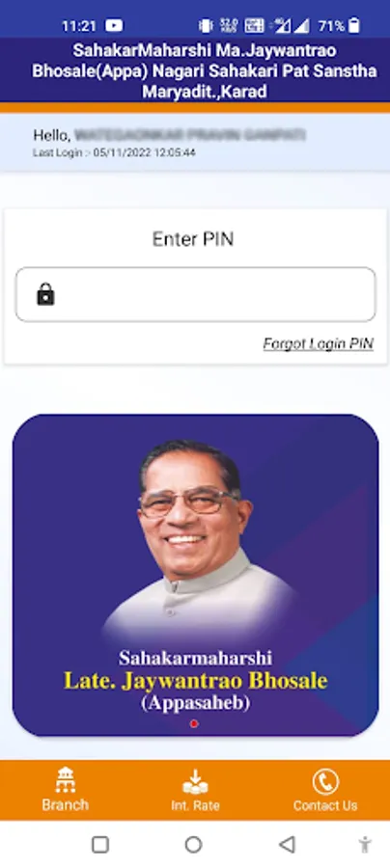Tap the vibrate mode status icon

point(206,25)
